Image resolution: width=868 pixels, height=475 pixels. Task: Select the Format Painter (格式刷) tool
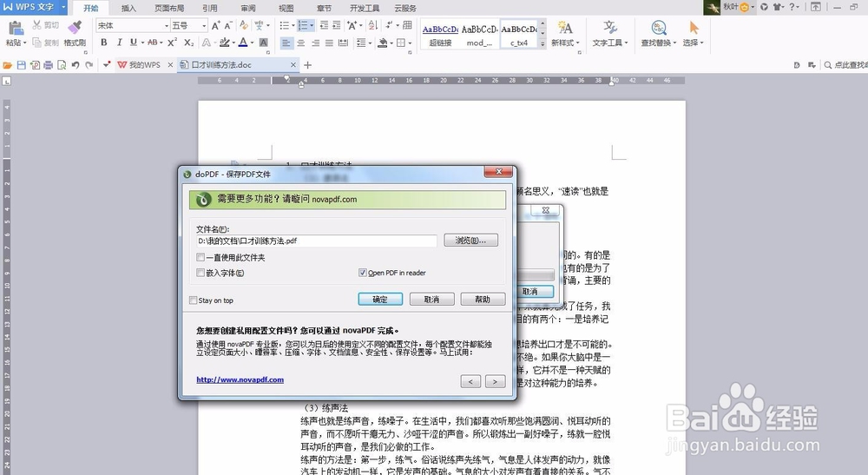[74, 33]
